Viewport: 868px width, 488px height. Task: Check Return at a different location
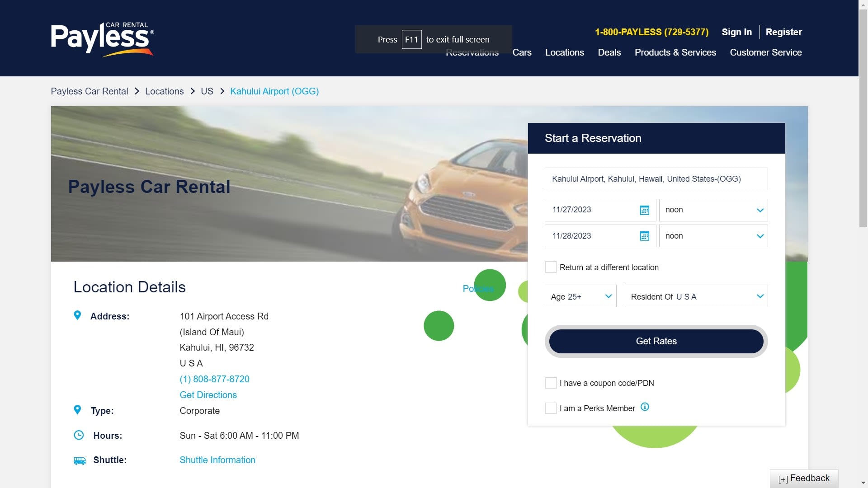[551, 267]
